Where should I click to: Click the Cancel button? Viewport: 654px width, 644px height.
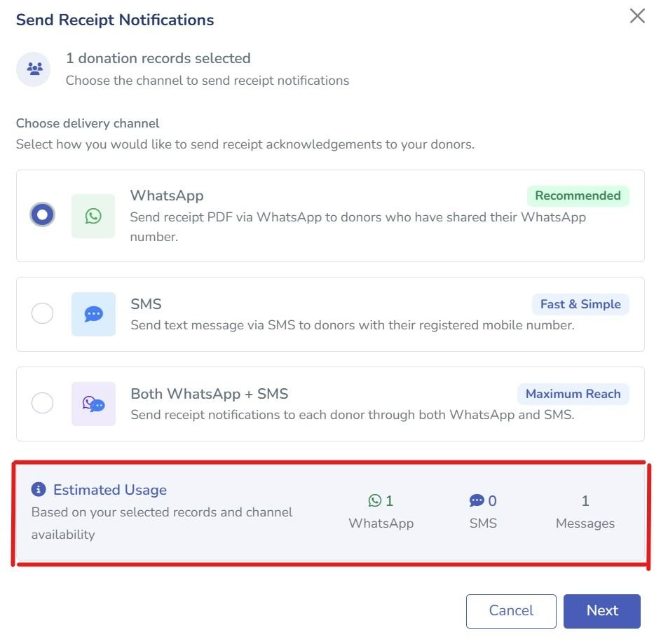click(x=511, y=611)
